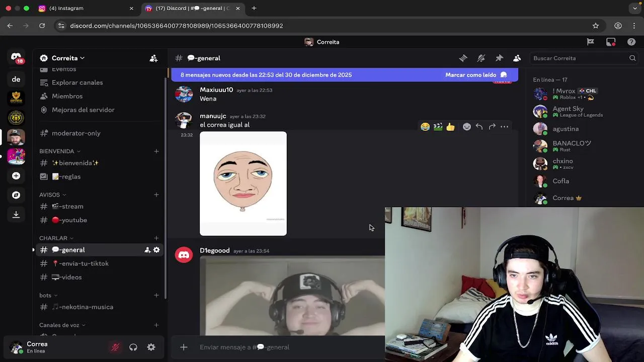Reply arrow on manuujc message
The height and width of the screenshot is (362, 644).
479,127
